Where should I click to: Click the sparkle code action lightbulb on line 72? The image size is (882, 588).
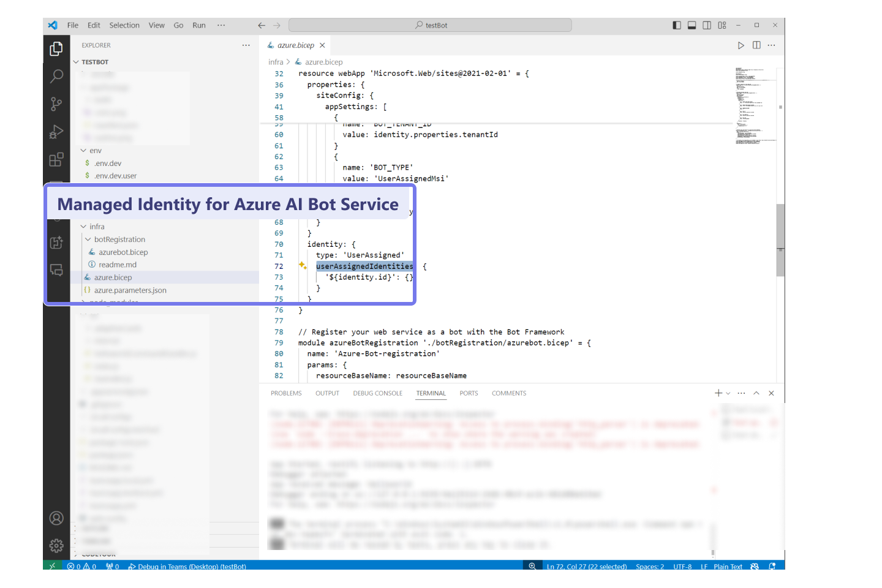pyautogui.click(x=303, y=266)
